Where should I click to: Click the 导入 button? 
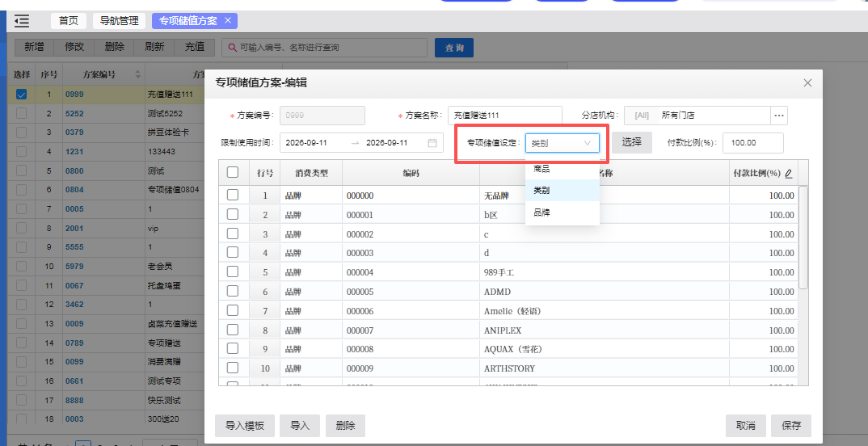[300, 426]
